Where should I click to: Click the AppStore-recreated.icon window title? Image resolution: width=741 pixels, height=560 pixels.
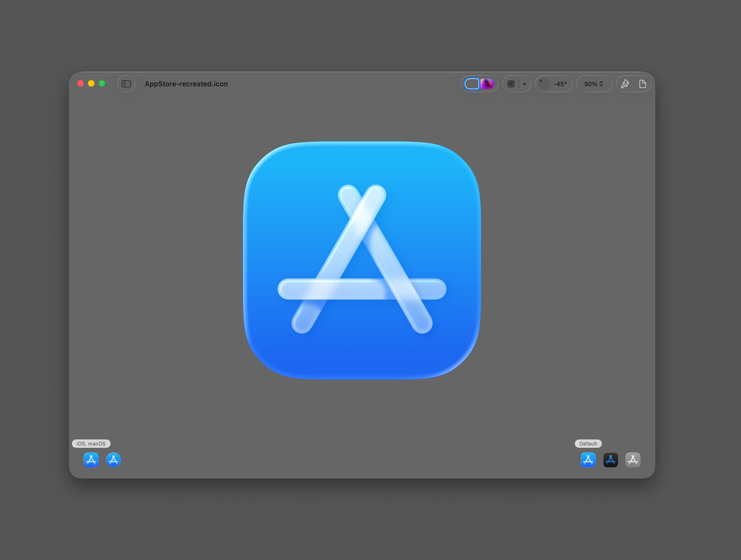[186, 84]
